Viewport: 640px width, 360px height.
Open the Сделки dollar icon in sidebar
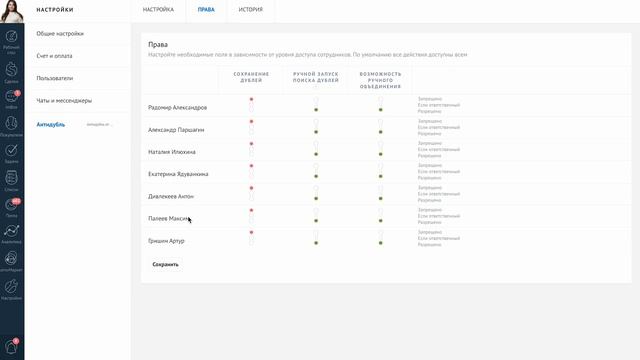point(11,69)
